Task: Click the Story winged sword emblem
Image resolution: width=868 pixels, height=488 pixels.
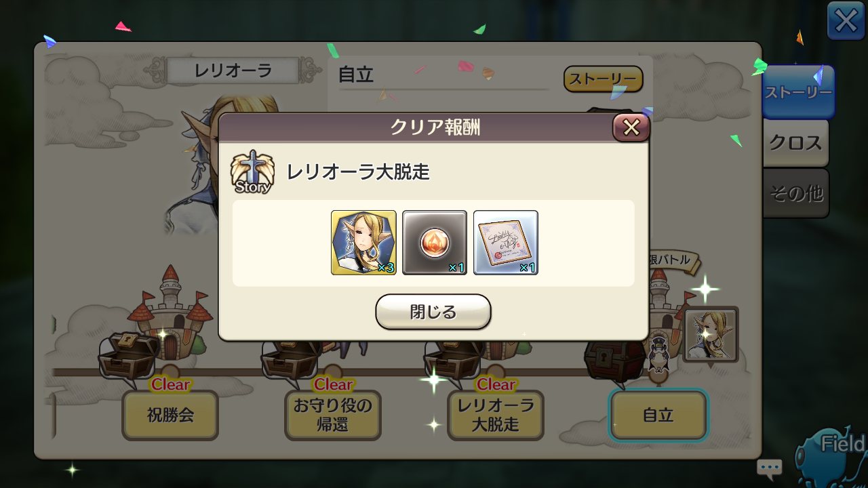Action: coord(252,172)
